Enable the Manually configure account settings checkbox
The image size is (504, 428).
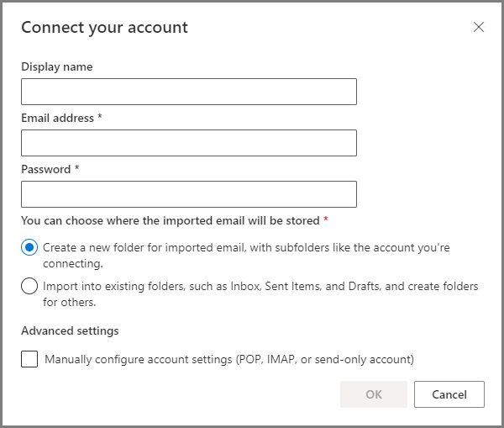29,359
